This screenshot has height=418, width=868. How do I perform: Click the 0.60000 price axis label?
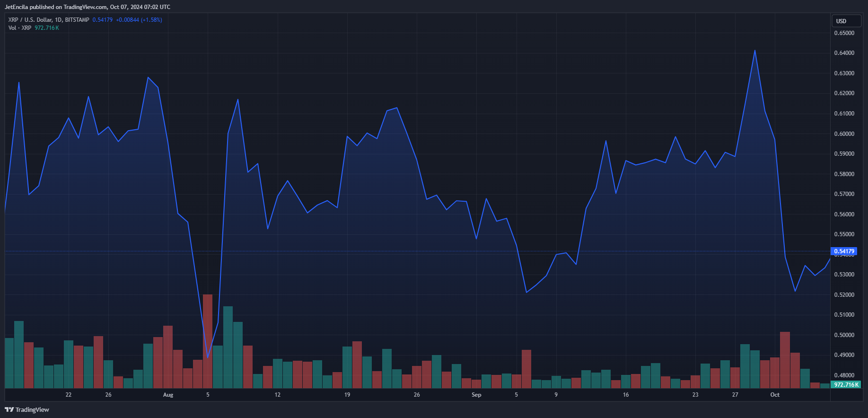point(844,134)
